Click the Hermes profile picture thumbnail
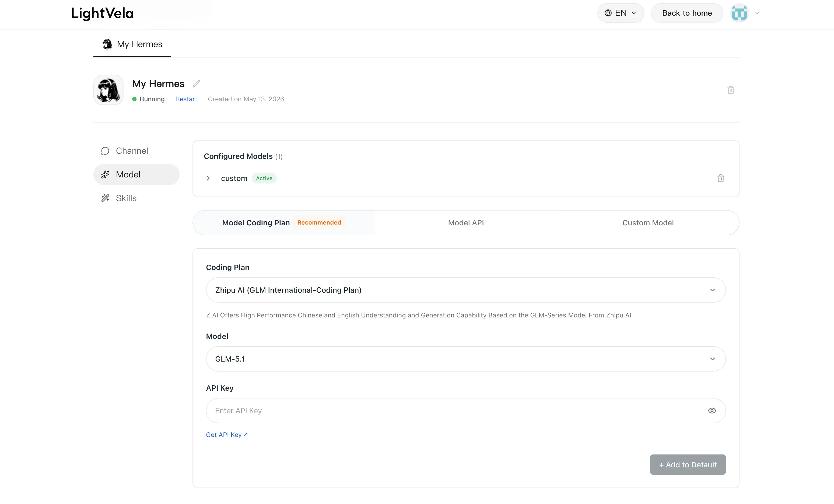834x504 pixels. point(108,90)
